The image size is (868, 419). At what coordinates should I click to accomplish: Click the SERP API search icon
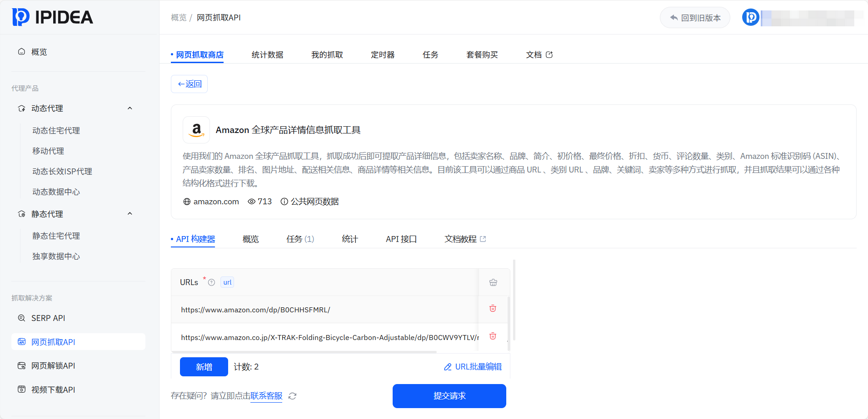click(21, 318)
